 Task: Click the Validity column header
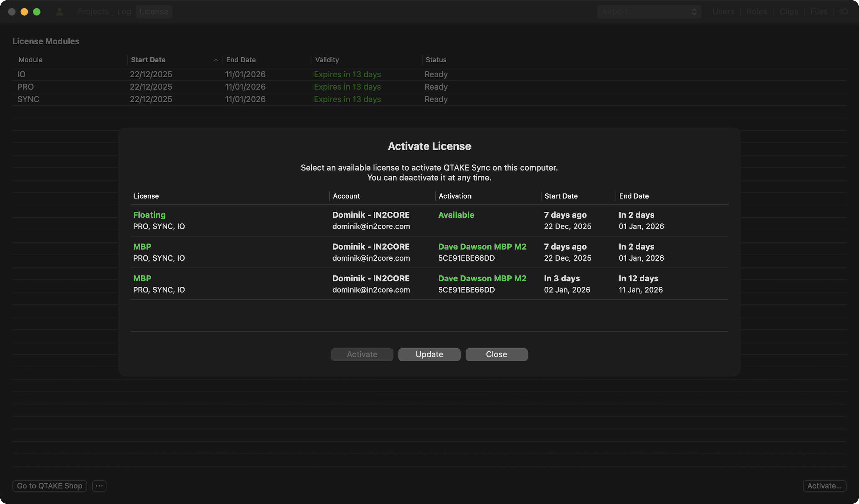coord(327,60)
